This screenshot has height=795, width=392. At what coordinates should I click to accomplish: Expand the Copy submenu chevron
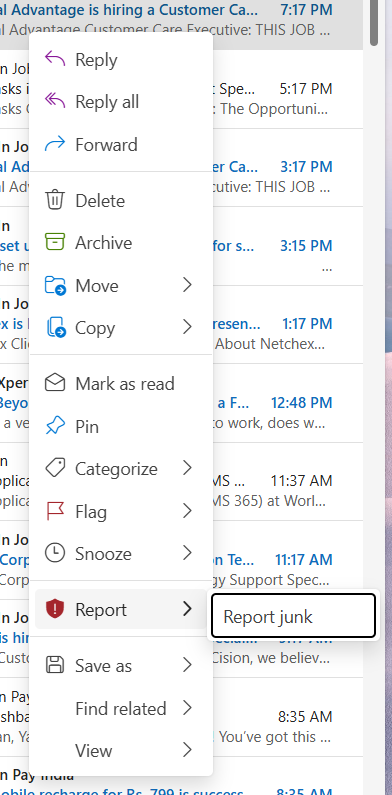(188, 328)
